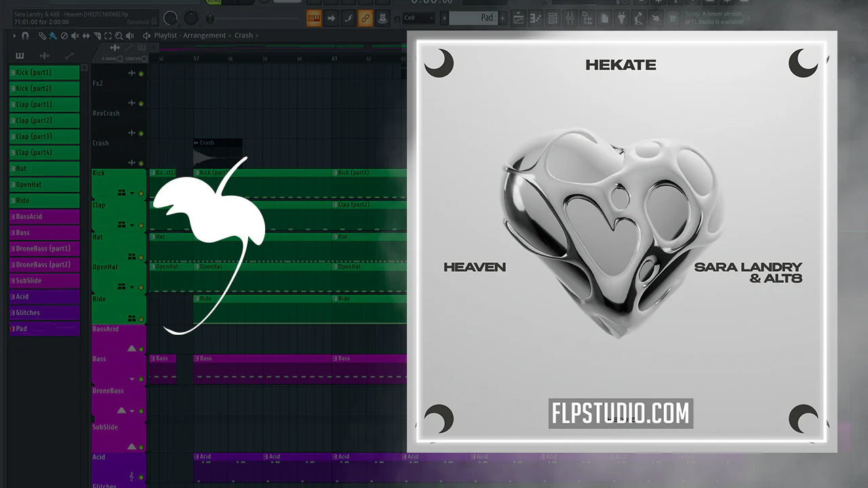Expand the Clap track dropdown arrow
Screen dimensions: 868x488
(132, 225)
